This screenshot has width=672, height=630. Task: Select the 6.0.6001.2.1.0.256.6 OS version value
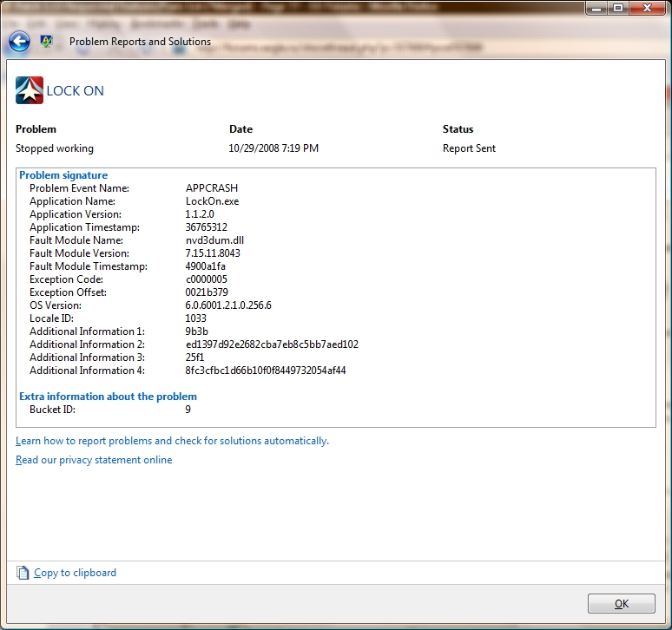(228, 305)
